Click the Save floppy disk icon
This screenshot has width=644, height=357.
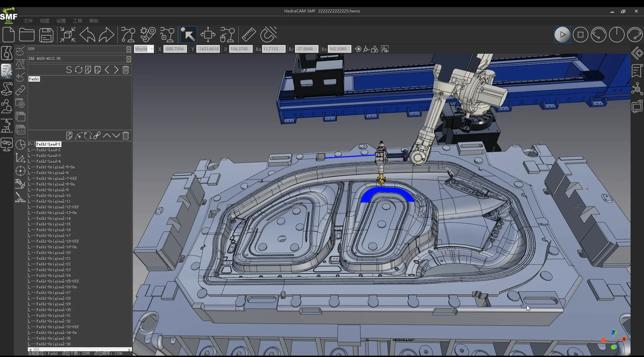pos(46,35)
